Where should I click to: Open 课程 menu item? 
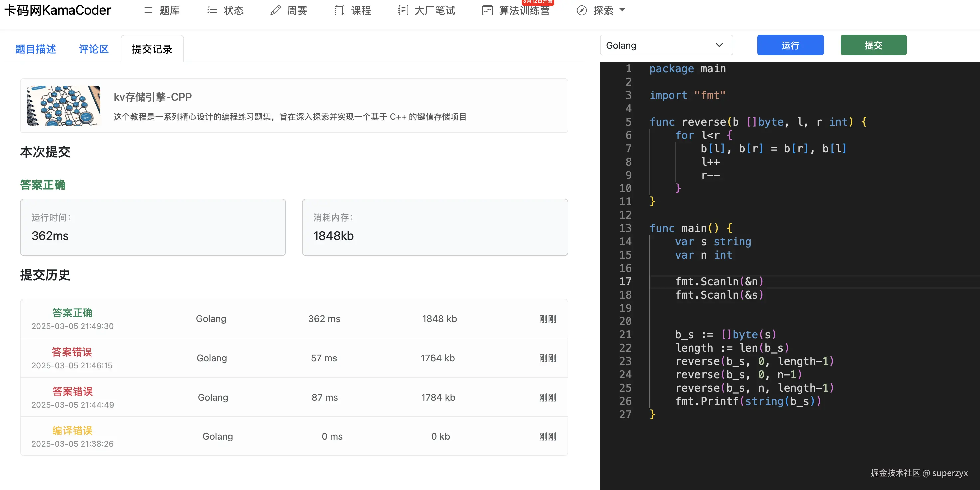point(361,10)
